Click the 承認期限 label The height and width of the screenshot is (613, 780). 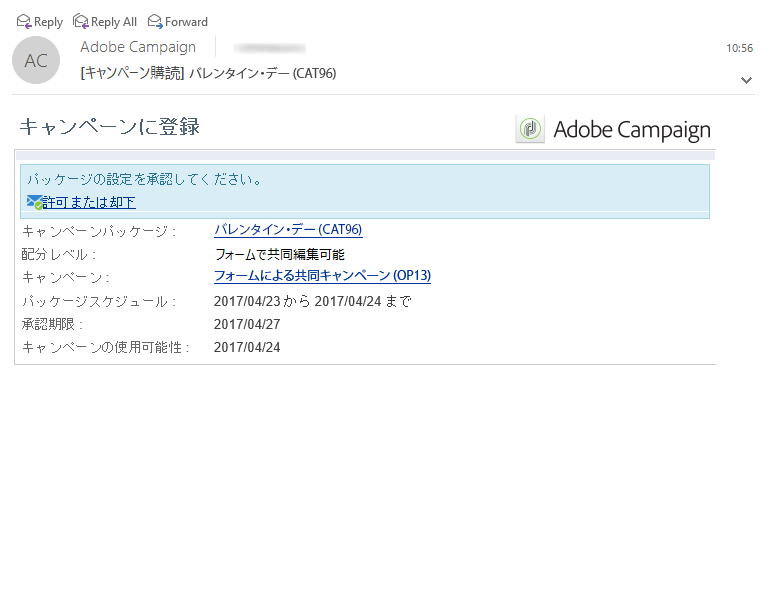point(52,324)
